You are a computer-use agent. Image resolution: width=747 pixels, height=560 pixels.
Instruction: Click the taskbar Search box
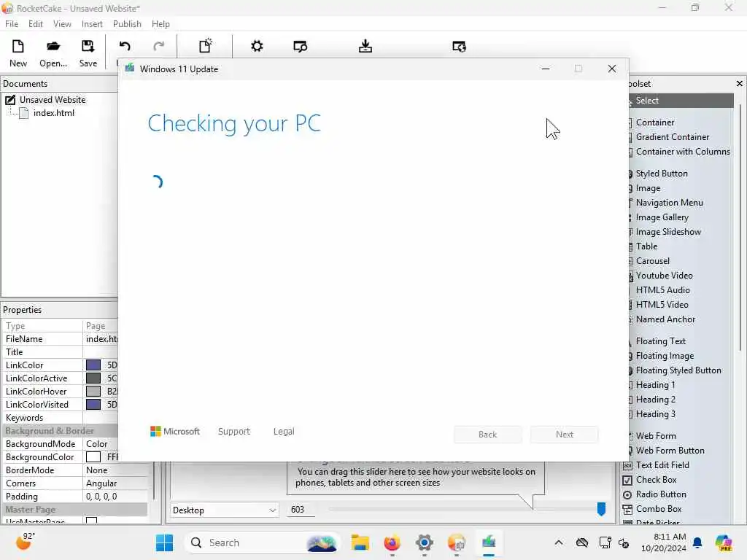pos(262,542)
